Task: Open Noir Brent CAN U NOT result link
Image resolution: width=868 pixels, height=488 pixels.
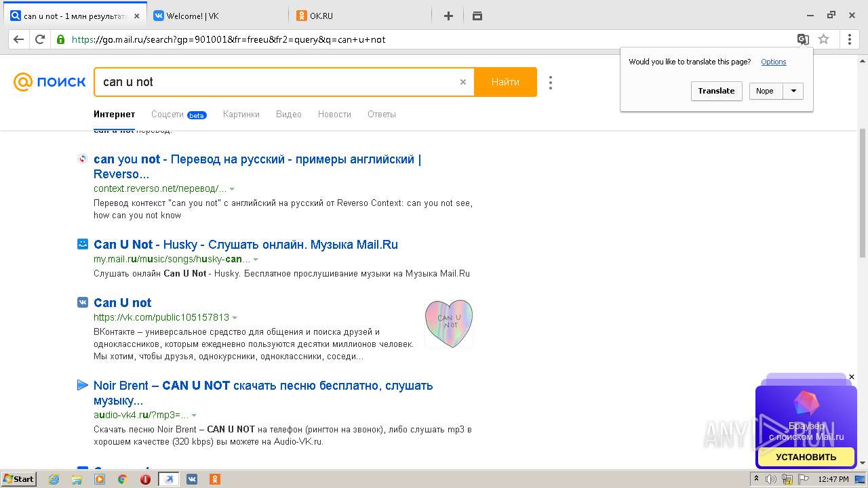Action: (x=263, y=392)
